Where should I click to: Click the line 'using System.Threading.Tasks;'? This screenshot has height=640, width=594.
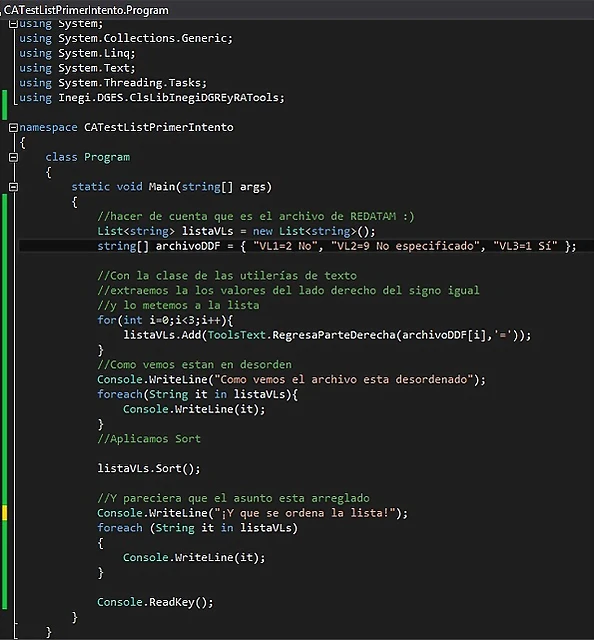(113, 83)
